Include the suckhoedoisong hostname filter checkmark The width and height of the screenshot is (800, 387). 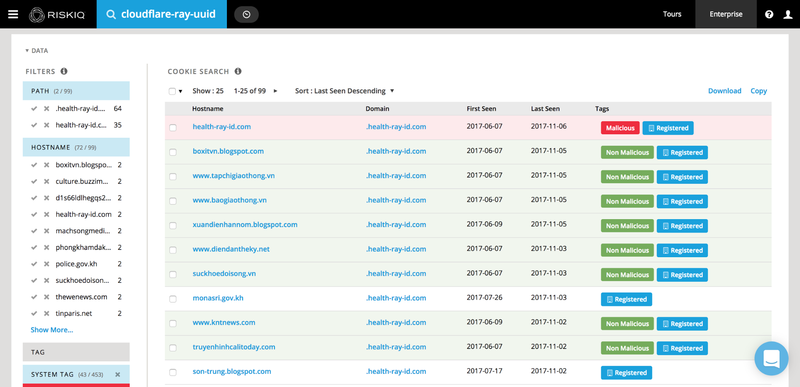tap(34, 280)
